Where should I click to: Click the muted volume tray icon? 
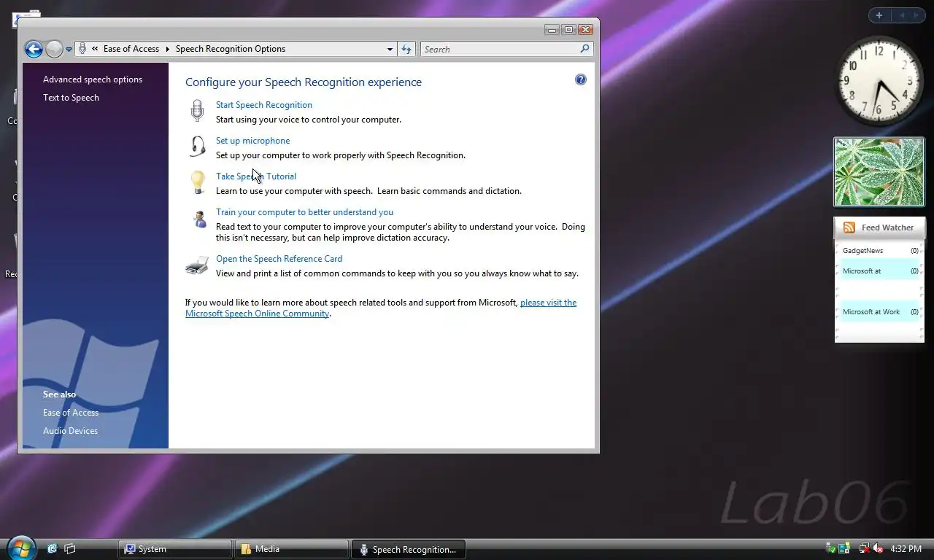point(878,548)
